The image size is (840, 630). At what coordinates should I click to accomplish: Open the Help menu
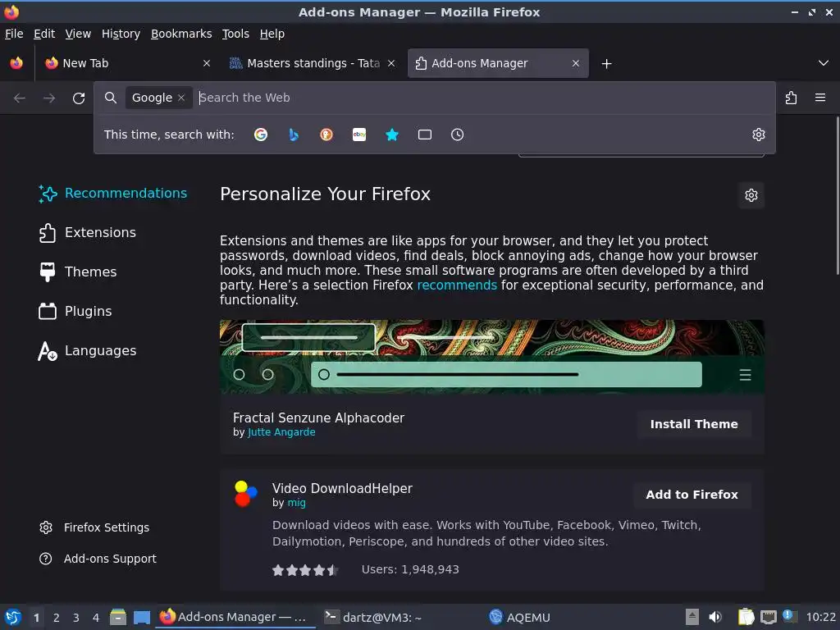(272, 34)
